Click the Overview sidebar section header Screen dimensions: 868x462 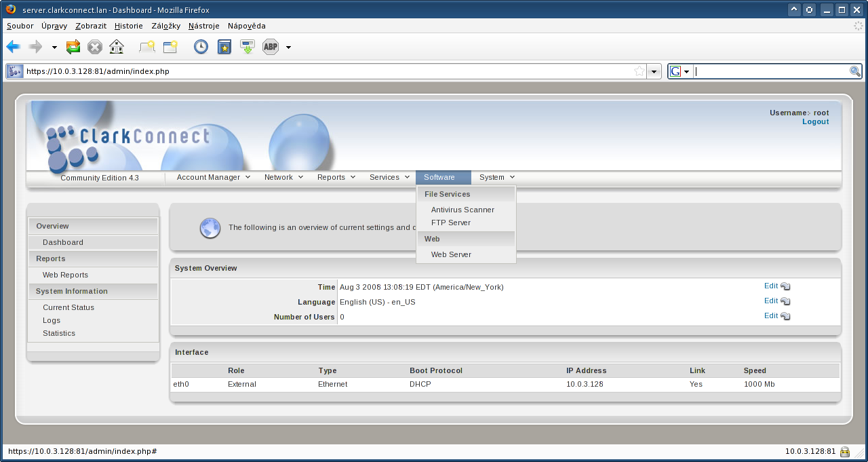(x=93, y=226)
